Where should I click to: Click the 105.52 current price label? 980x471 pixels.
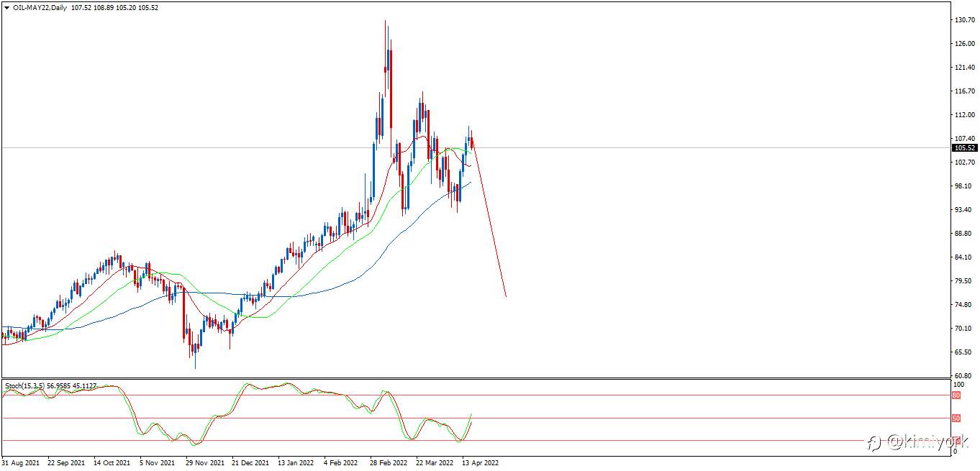[x=963, y=148]
